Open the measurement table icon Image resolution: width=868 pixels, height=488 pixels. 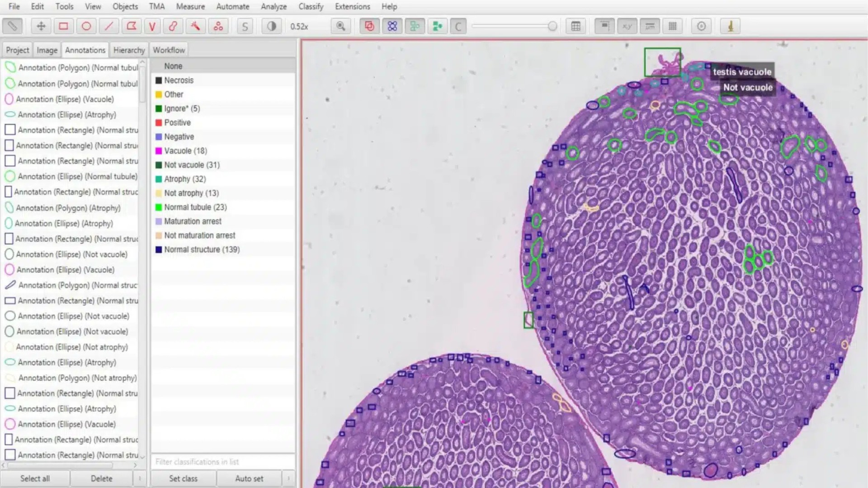(x=576, y=26)
